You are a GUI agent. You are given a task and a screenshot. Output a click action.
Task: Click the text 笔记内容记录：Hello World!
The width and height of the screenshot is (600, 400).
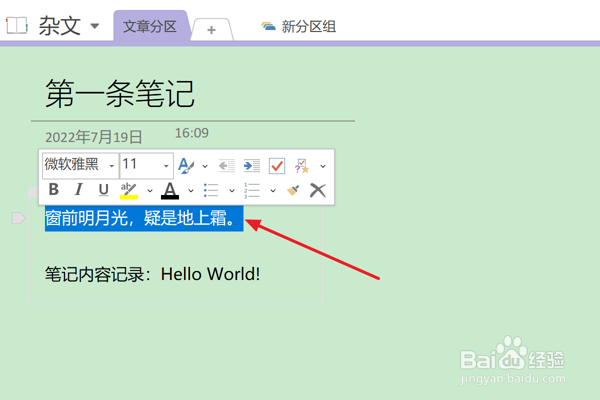[153, 274]
